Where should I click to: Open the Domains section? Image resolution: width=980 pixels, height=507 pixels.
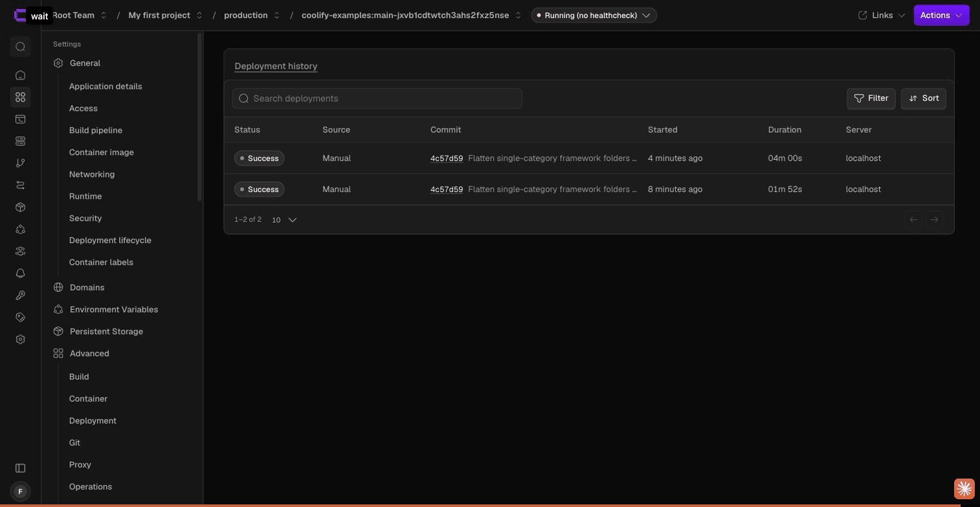[x=87, y=287]
